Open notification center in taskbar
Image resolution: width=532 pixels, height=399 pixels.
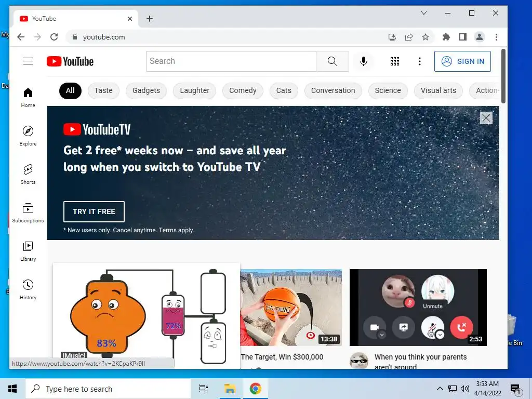[x=515, y=390]
